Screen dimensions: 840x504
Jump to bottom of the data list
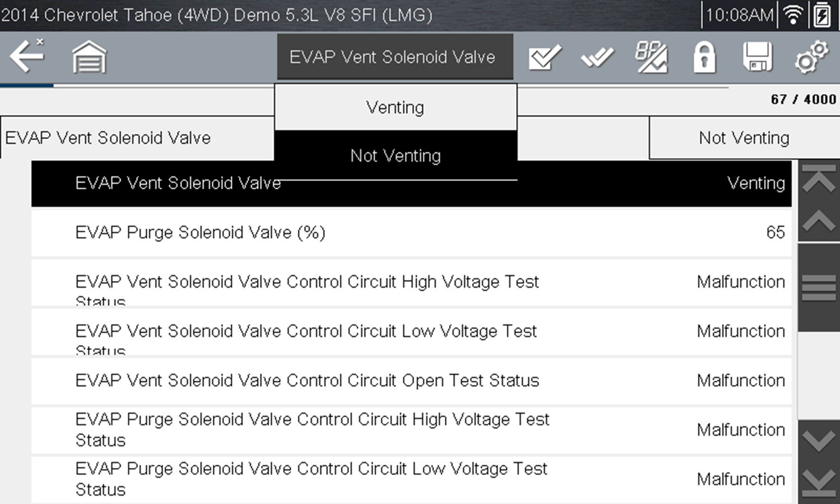pyautogui.click(x=819, y=482)
